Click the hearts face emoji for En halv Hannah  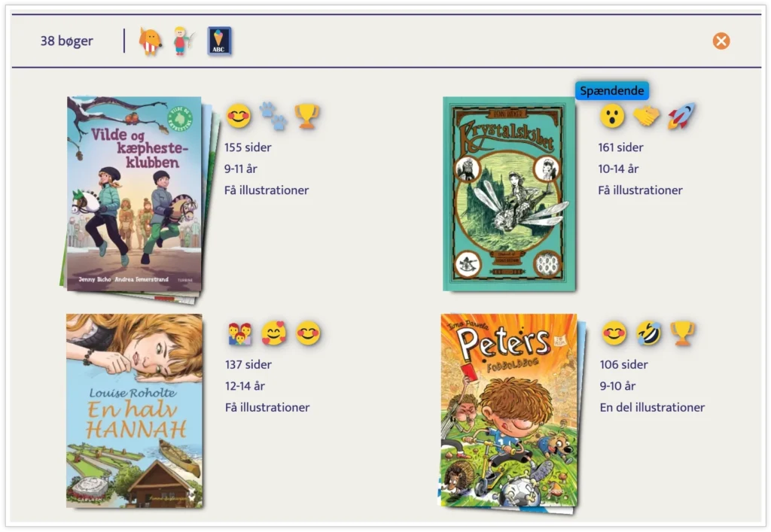point(274,333)
